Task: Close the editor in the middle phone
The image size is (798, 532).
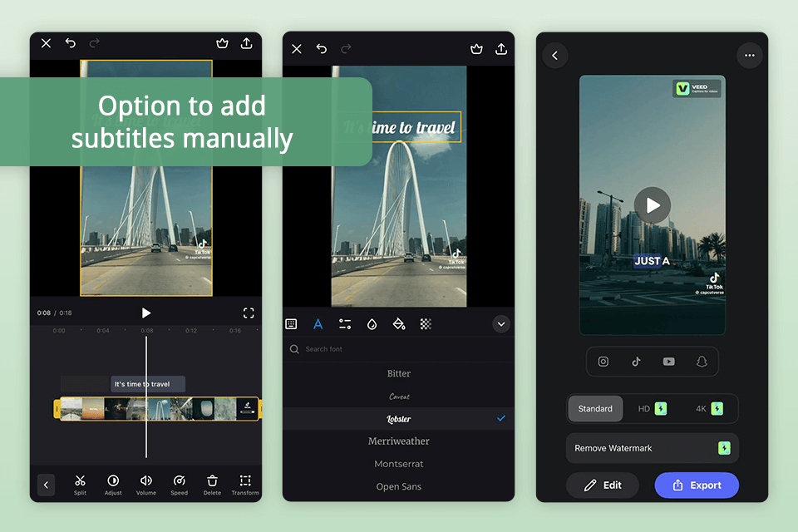Action: (297, 49)
